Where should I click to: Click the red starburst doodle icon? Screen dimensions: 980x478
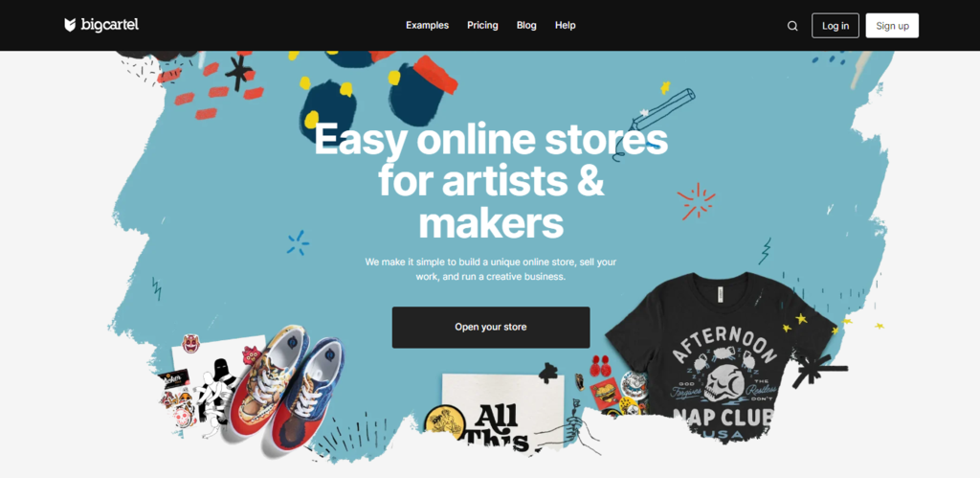click(x=696, y=201)
